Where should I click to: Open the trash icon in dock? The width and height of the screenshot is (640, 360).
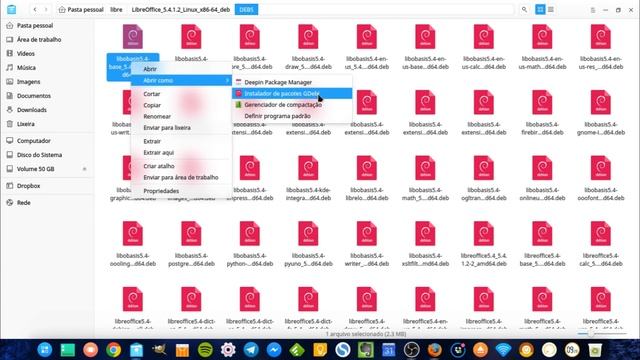click(x=595, y=350)
